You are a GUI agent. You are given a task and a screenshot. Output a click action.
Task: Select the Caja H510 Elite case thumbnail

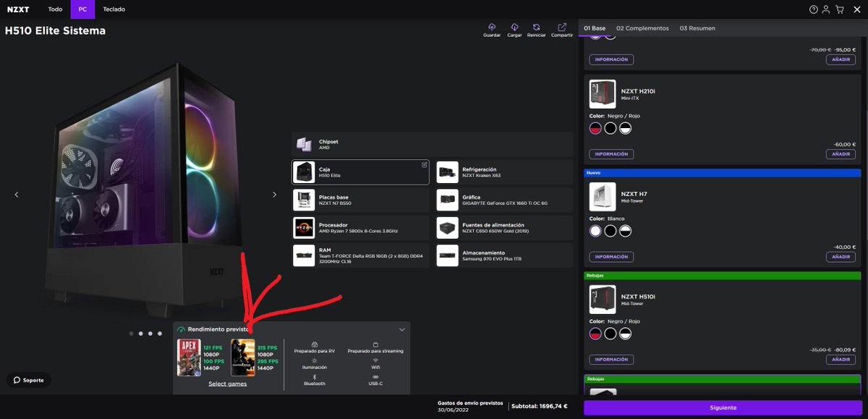point(304,172)
